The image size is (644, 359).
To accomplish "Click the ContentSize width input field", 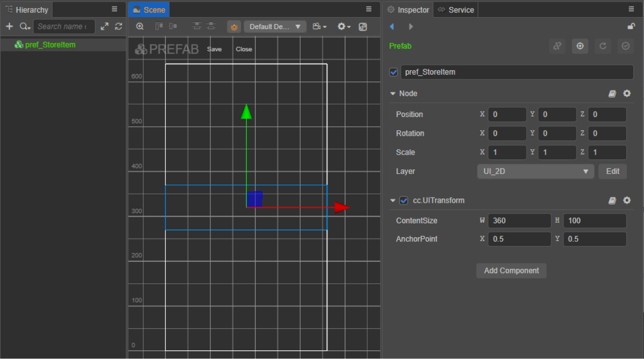I will point(518,221).
